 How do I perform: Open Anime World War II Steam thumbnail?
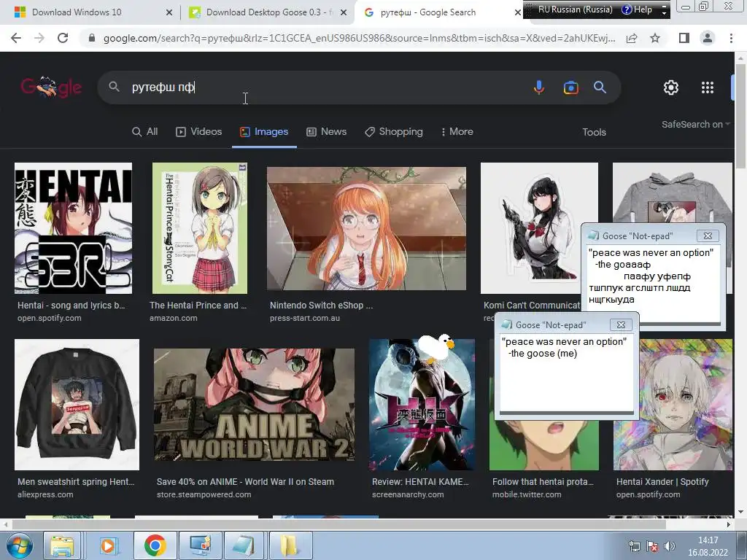[254, 405]
